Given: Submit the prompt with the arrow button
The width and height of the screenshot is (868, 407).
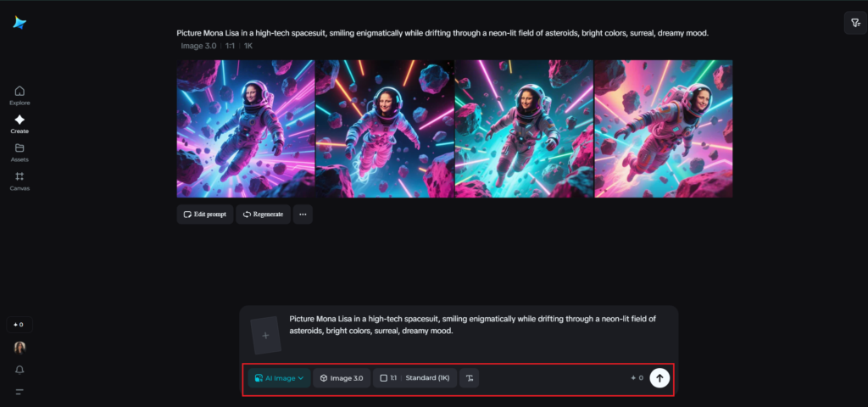Looking at the screenshot, I should 659,378.
